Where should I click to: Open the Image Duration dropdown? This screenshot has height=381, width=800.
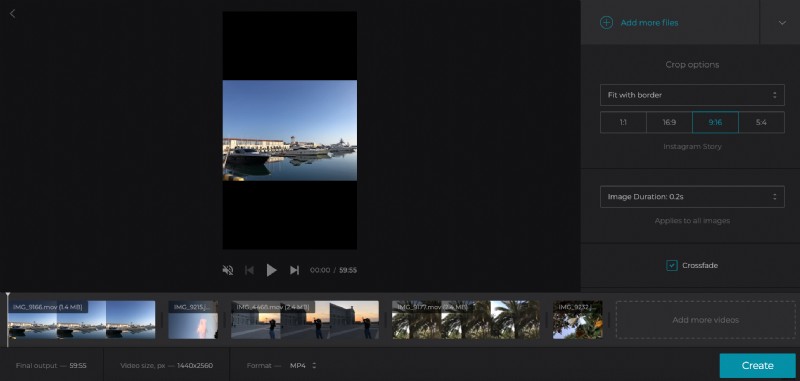[692, 196]
